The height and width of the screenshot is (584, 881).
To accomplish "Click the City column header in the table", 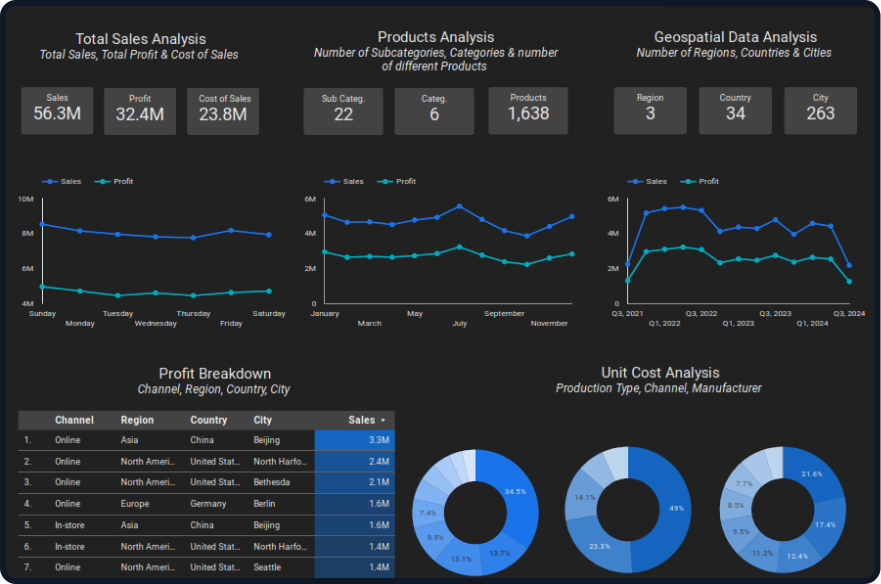I will pyautogui.click(x=263, y=421).
